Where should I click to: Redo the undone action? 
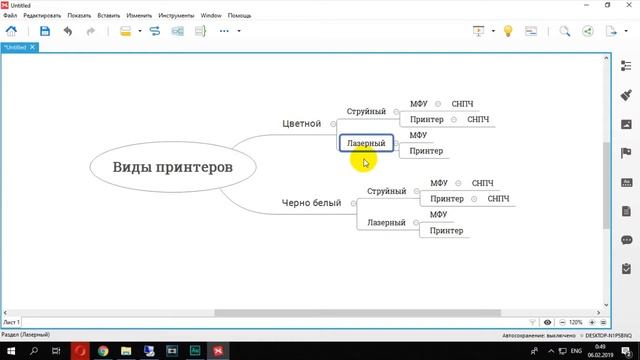(x=91, y=31)
